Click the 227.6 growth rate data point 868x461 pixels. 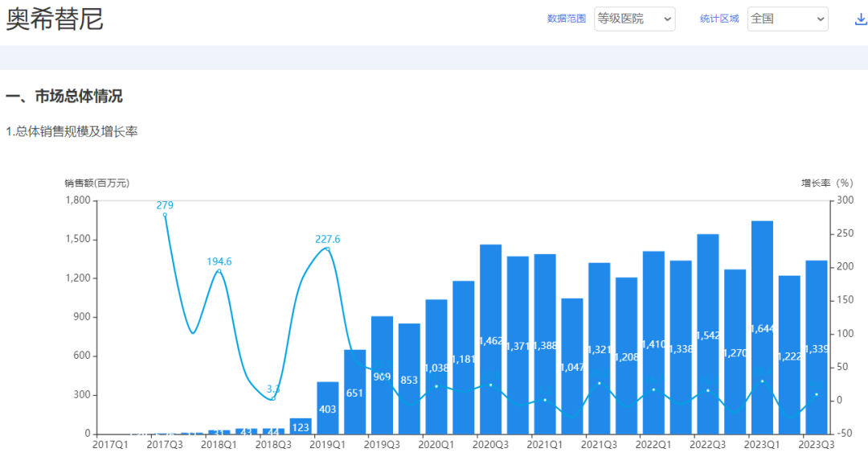point(328,249)
